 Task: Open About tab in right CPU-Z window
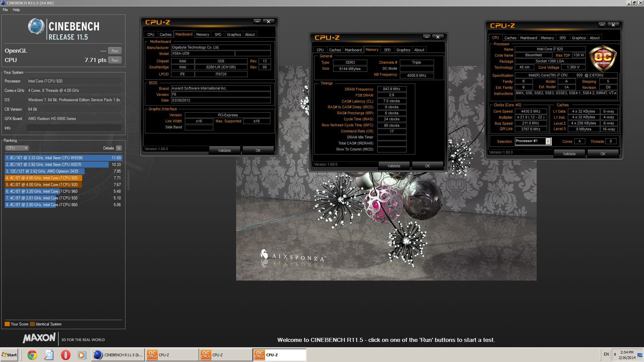(595, 38)
